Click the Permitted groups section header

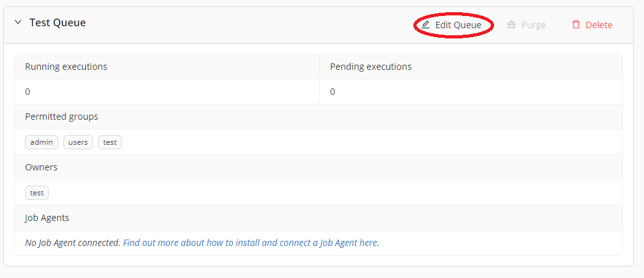(x=62, y=117)
